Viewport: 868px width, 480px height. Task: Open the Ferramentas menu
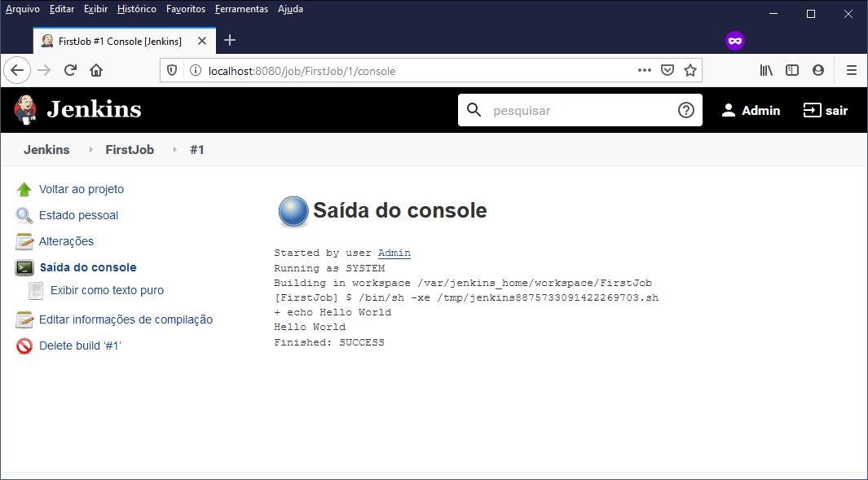(241, 9)
